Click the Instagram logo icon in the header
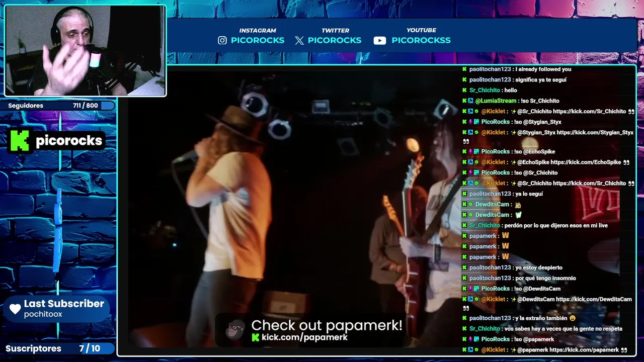Viewport: 644px width, 362px height. (222, 40)
